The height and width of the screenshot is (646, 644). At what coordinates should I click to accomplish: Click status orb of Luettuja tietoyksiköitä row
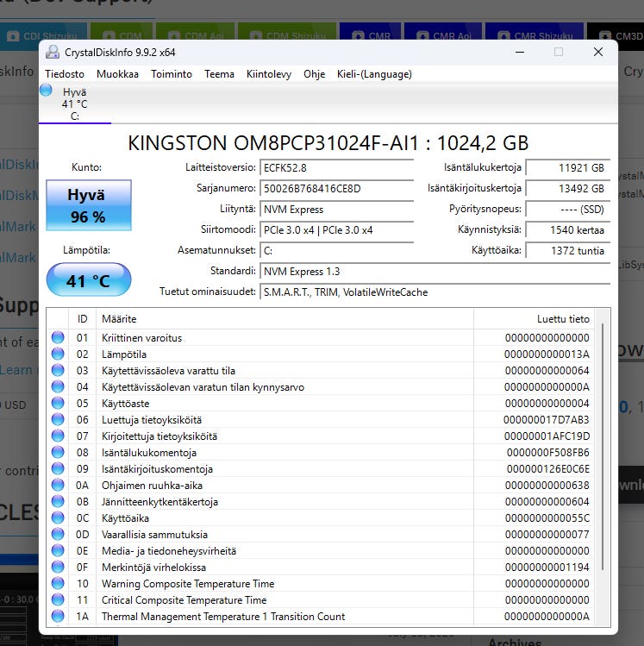(58, 419)
